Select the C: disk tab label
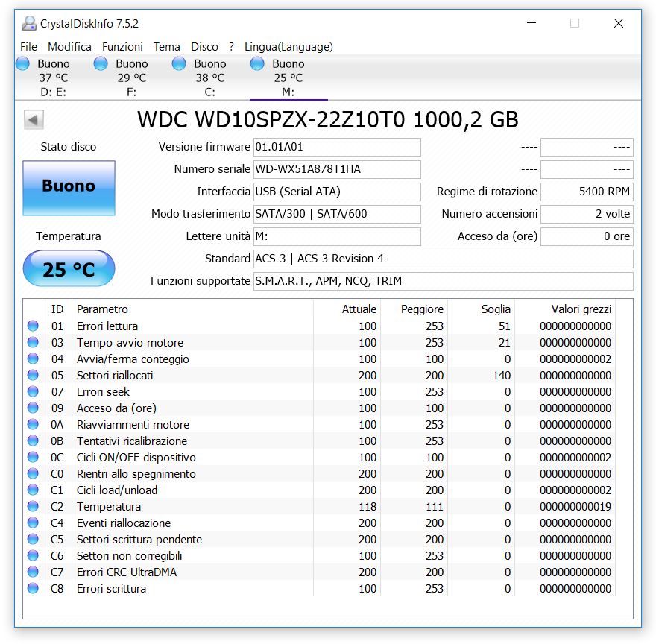The image size is (656, 644). tap(209, 92)
